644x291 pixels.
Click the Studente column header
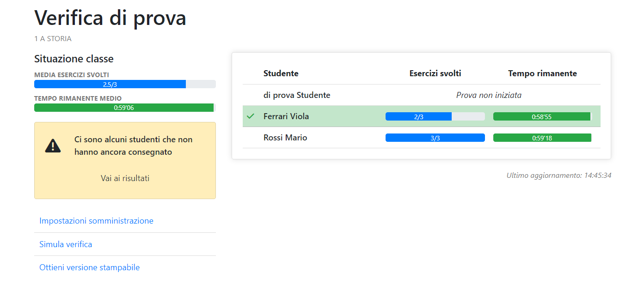[281, 73]
